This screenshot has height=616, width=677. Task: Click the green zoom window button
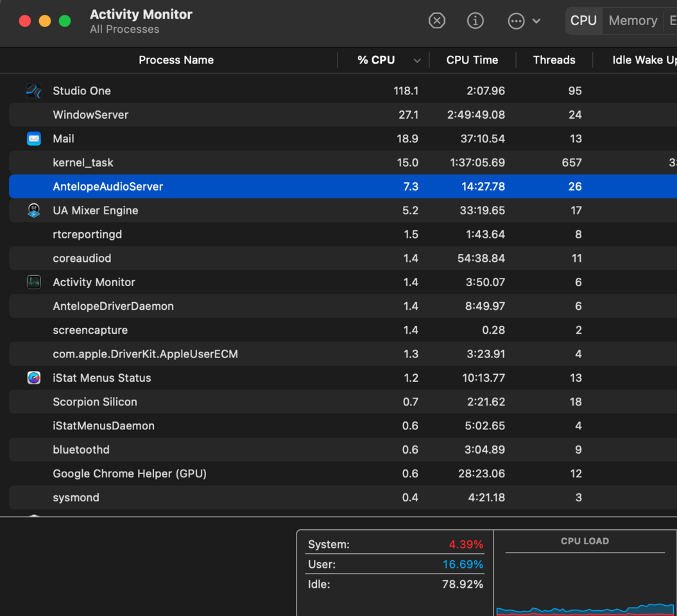[x=65, y=21]
